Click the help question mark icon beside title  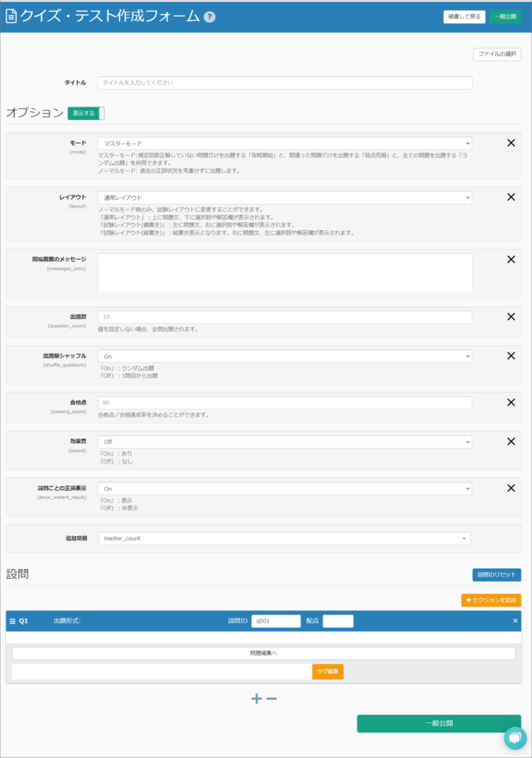(209, 16)
